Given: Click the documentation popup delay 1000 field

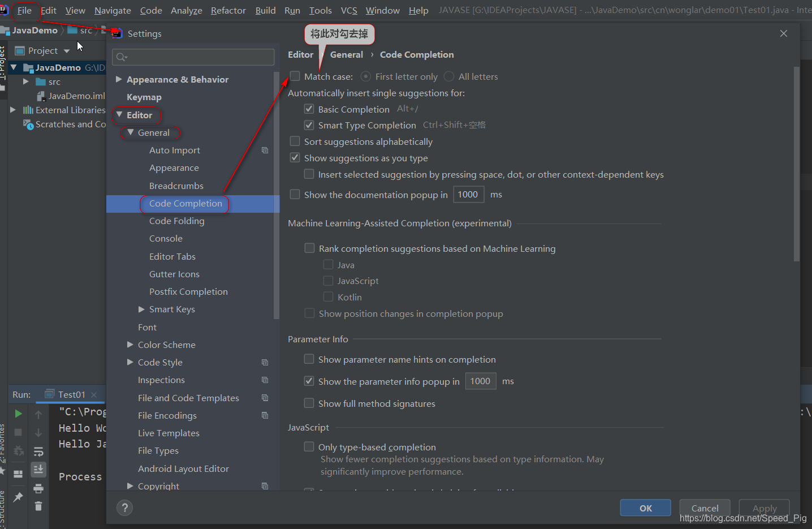Looking at the screenshot, I should pyautogui.click(x=469, y=194).
